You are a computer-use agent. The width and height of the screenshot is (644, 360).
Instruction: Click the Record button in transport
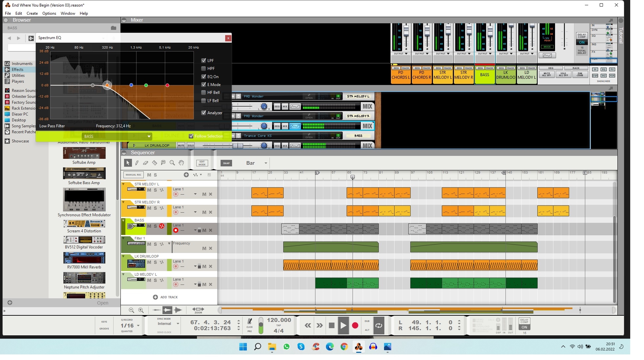[355, 326]
